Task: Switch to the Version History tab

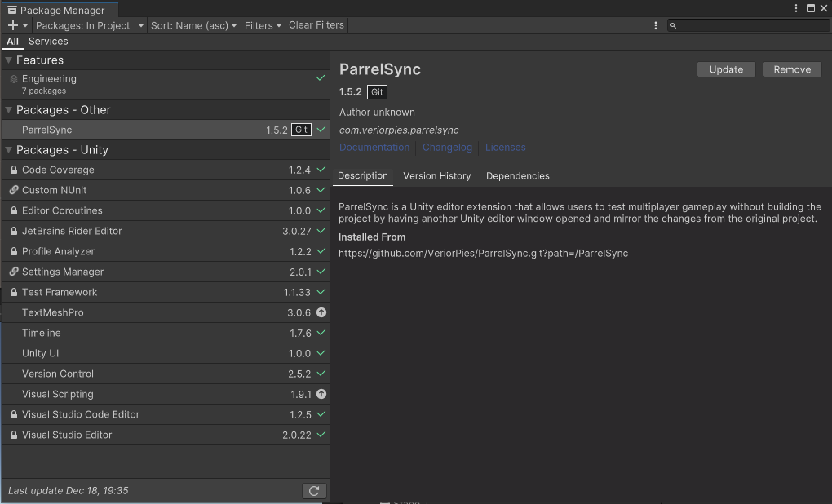Action: click(x=436, y=176)
